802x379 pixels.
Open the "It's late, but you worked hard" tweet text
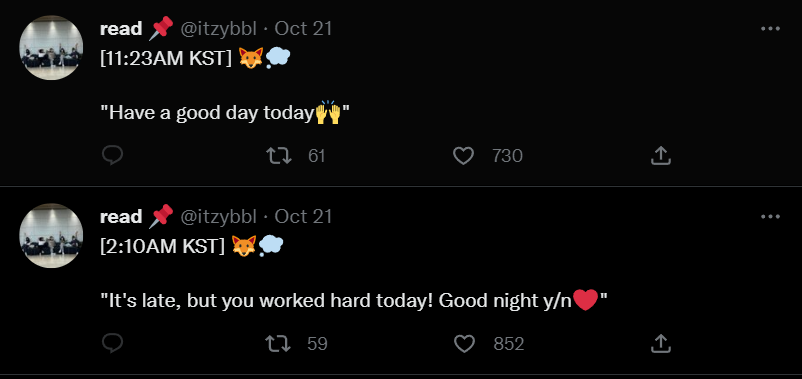[354, 301]
